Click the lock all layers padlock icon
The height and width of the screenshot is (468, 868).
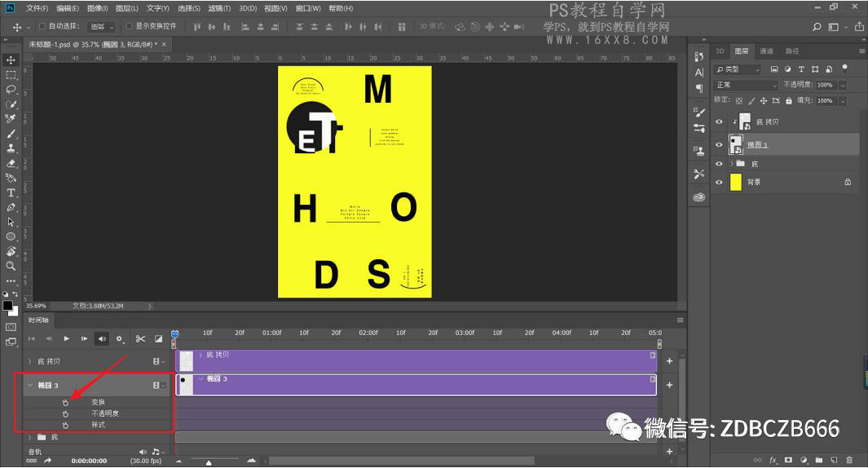(788, 100)
